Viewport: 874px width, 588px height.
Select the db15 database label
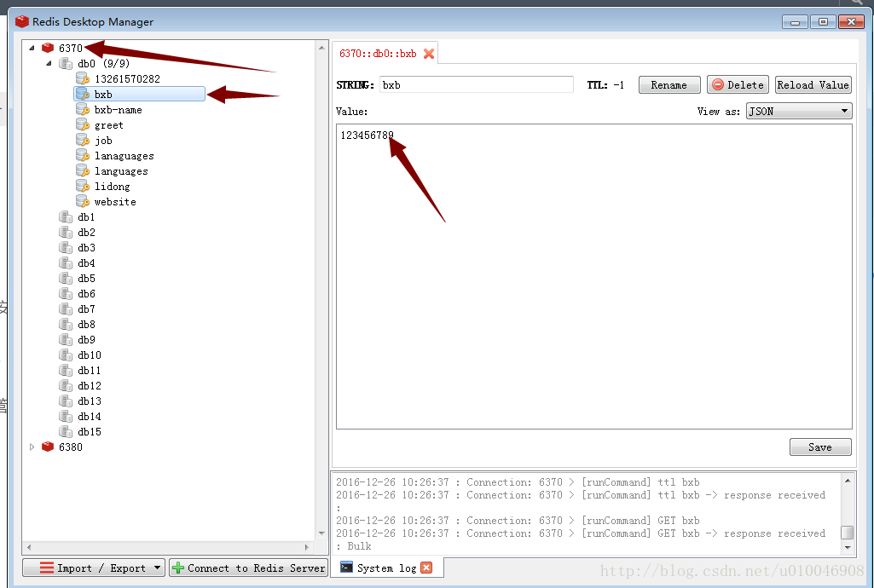click(x=90, y=431)
